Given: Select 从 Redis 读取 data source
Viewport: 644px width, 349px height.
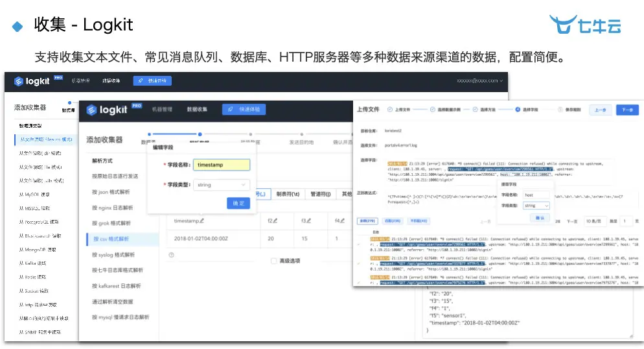Looking at the screenshot, I should (32, 277).
